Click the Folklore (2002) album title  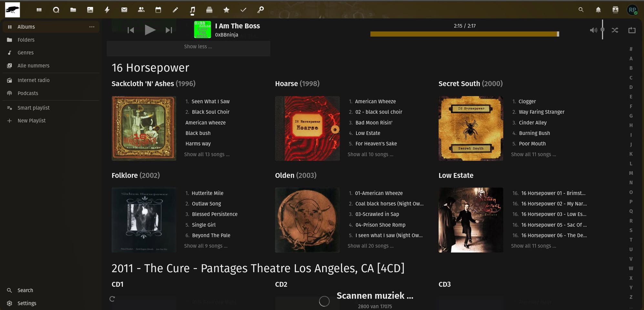click(136, 175)
